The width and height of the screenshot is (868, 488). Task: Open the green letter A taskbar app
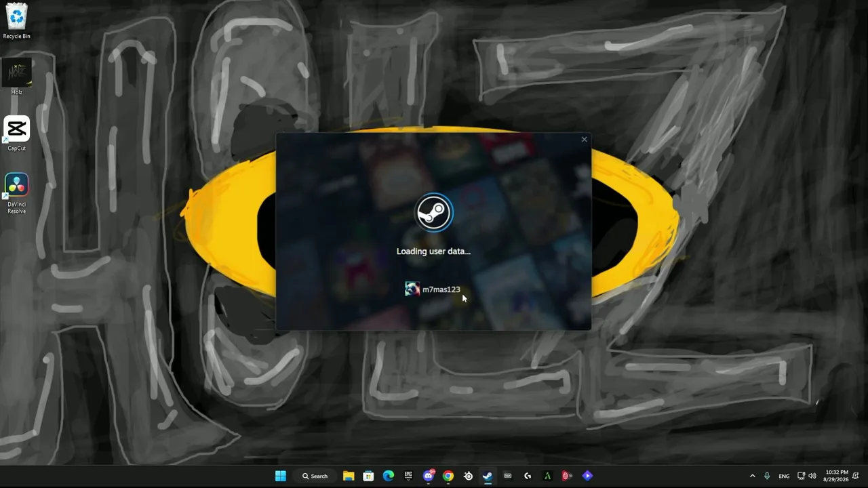click(x=547, y=476)
